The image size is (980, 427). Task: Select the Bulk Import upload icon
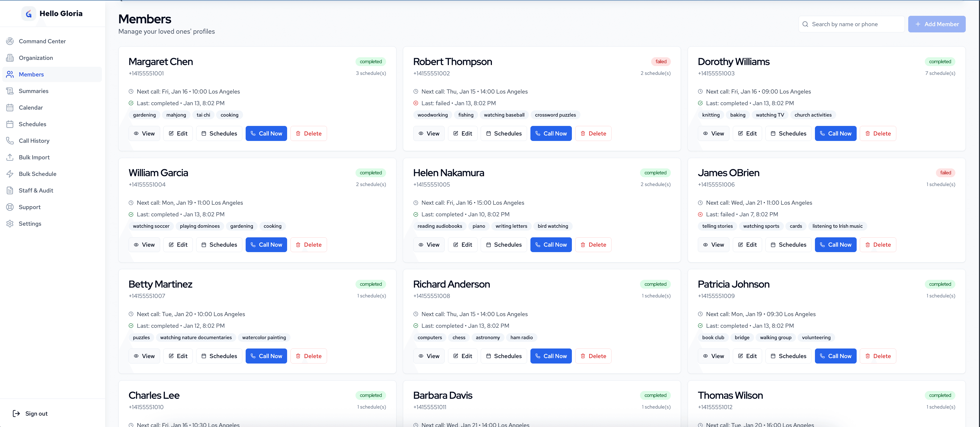(x=10, y=157)
